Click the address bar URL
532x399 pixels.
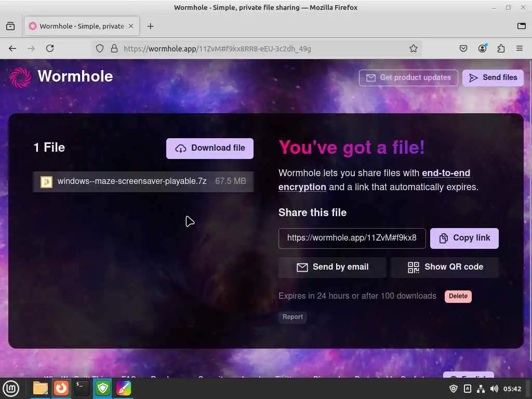[217, 49]
